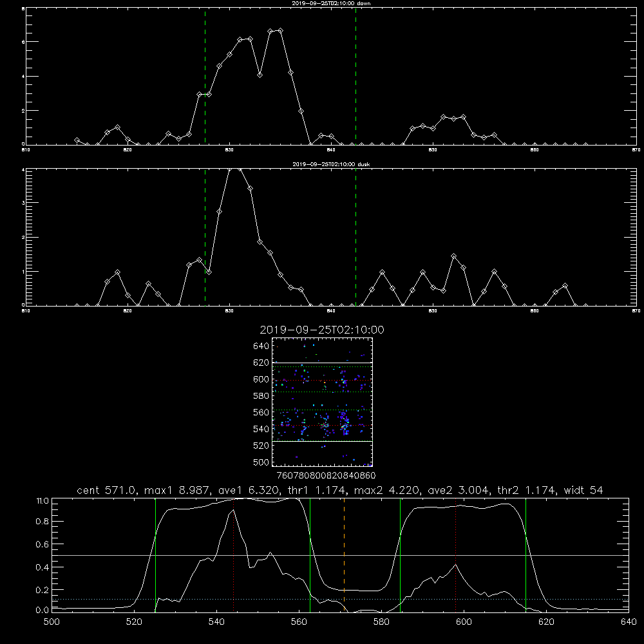Click the bottom plot x-axis label 540
The image size is (644, 644).
pos(216,622)
